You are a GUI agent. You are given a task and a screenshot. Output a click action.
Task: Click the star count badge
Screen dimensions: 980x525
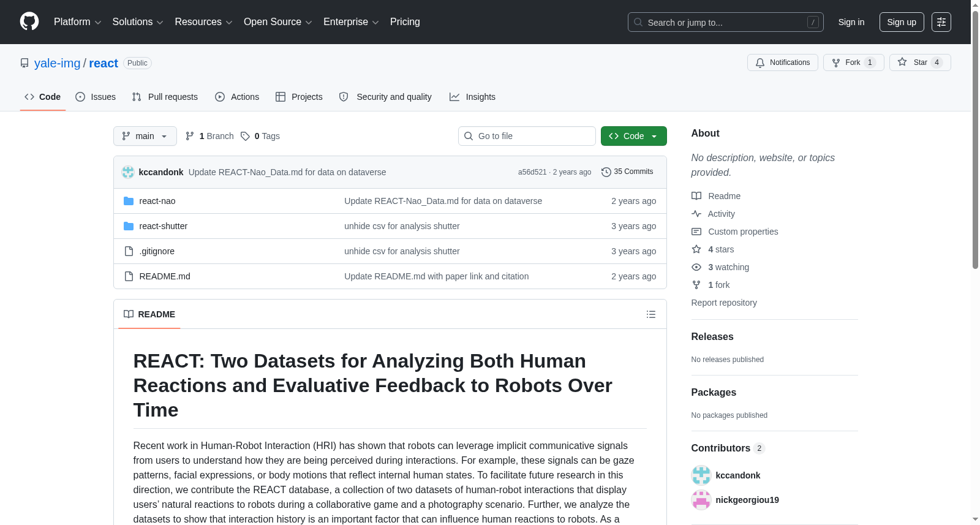tap(937, 62)
